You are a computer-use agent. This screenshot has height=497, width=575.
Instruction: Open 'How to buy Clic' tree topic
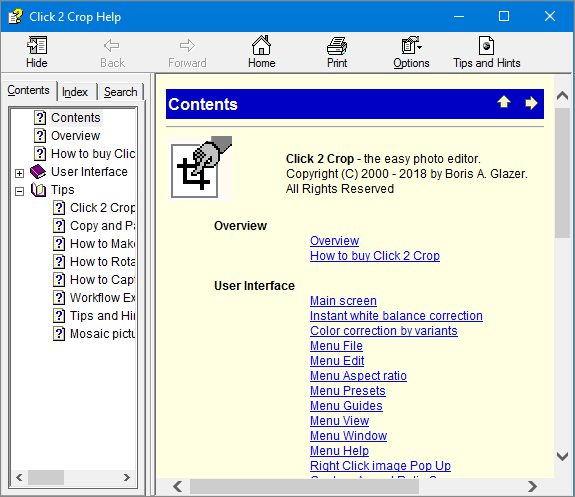click(93, 154)
